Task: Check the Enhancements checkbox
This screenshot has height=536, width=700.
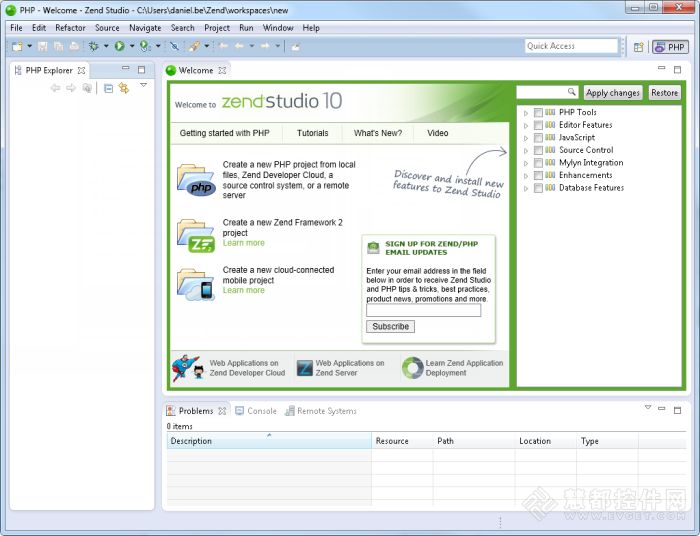Action: coord(538,175)
